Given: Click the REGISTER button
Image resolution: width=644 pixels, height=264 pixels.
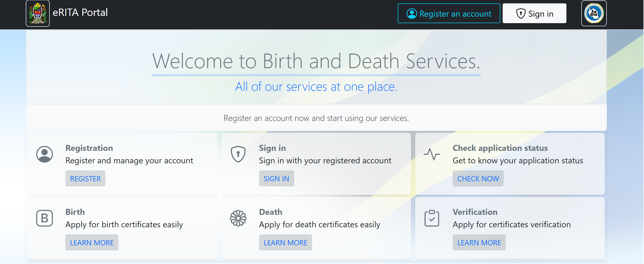Looking at the screenshot, I should [x=85, y=179].
